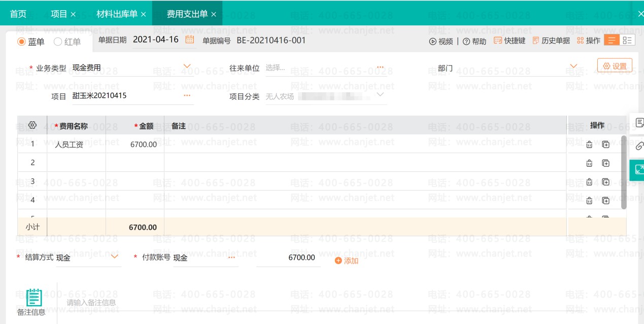644x324 pixels.
Task: Click the 单据编号 BE-20210416-001 text
Action: click(x=272, y=40)
